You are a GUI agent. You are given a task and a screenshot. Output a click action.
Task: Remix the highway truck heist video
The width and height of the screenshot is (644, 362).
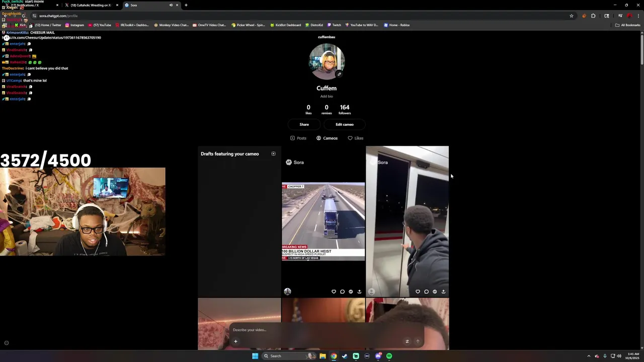point(351,292)
